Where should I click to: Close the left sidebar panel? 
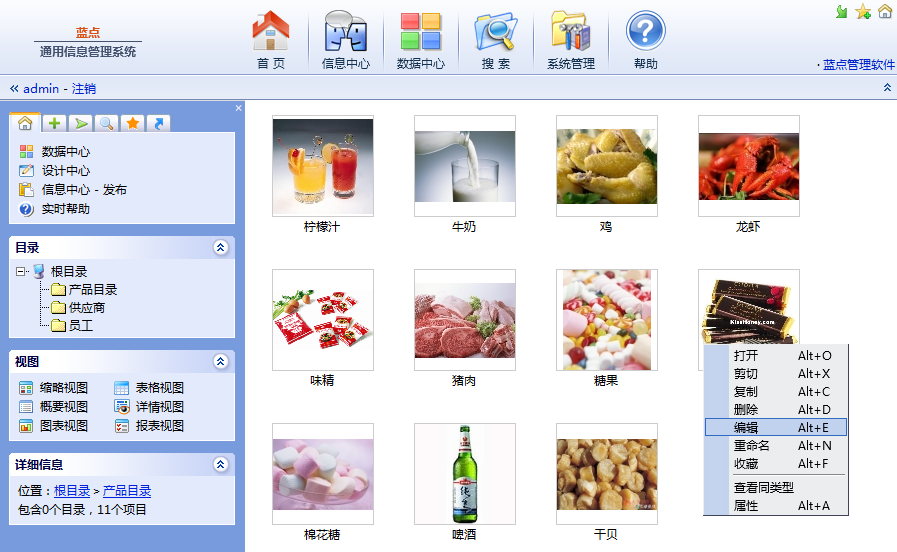pyautogui.click(x=239, y=108)
